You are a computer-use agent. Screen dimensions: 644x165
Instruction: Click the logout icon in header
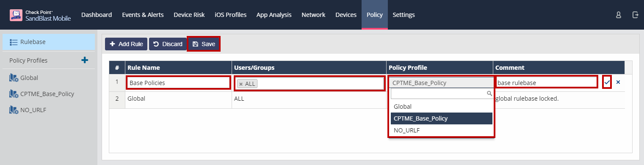(635, 15)
